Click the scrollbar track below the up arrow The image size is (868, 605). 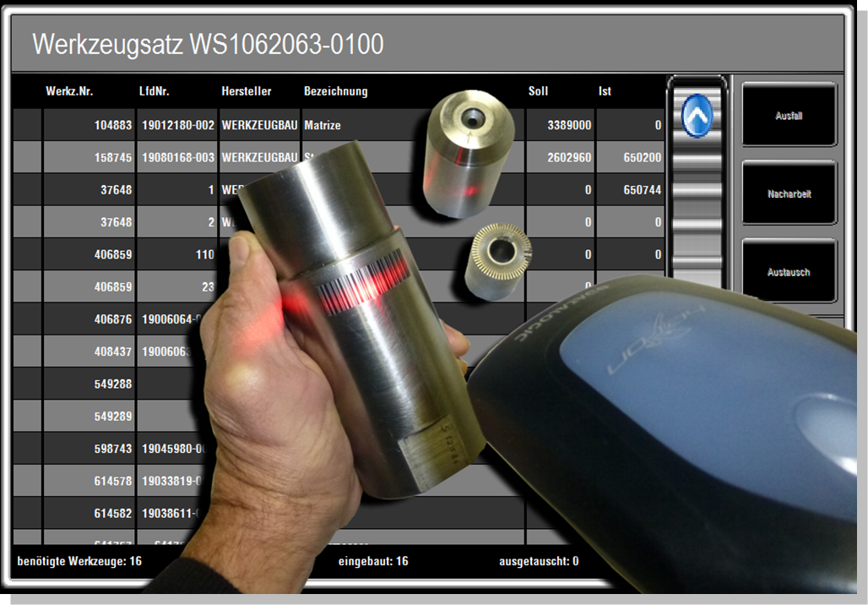(697, 211)
